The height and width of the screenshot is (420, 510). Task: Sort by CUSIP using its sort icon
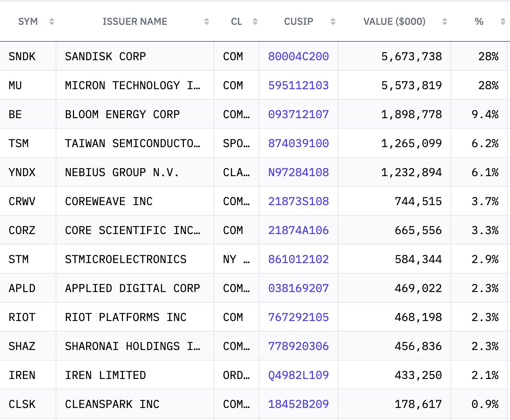click(333, 22)
